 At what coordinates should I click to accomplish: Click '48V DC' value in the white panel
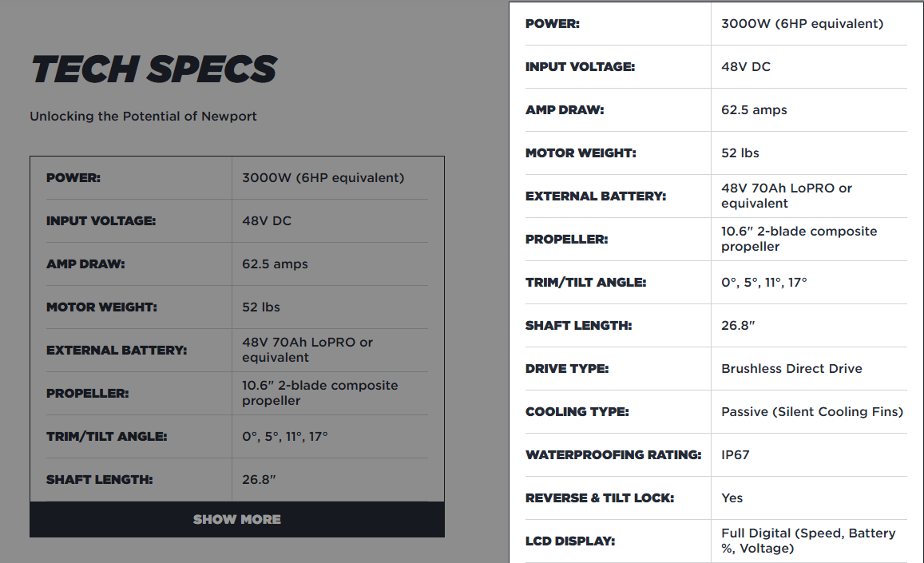pos(746,67)
